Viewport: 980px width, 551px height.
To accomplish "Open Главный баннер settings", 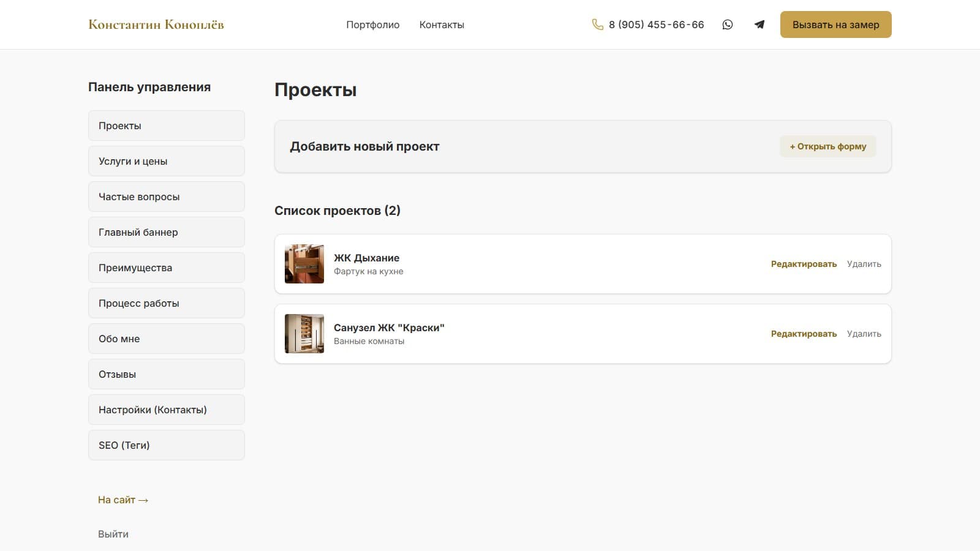I will 167,232.
